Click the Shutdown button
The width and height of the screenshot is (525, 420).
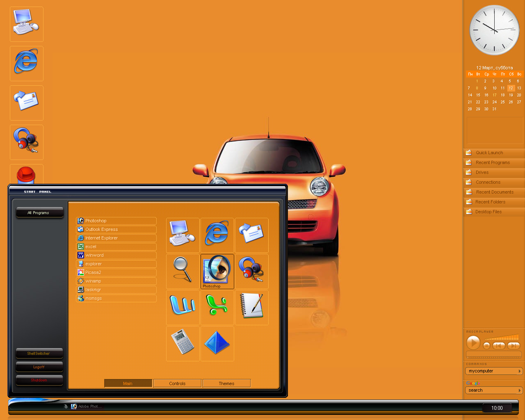pos(39,380)
